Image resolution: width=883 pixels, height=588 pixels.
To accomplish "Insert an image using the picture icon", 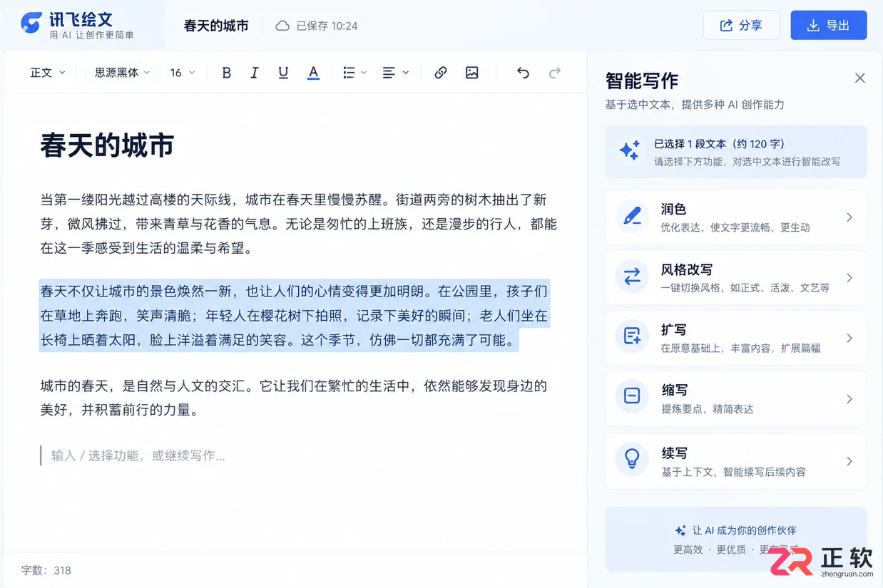I will 471,73.
